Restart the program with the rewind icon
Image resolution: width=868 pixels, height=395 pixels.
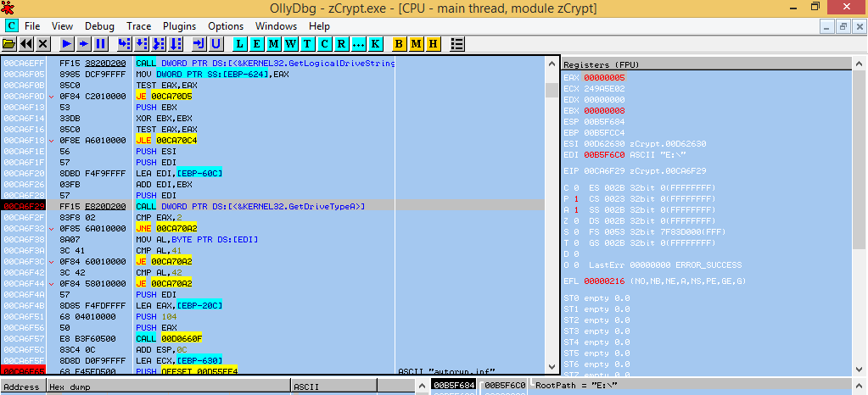[x=26, y=43]
